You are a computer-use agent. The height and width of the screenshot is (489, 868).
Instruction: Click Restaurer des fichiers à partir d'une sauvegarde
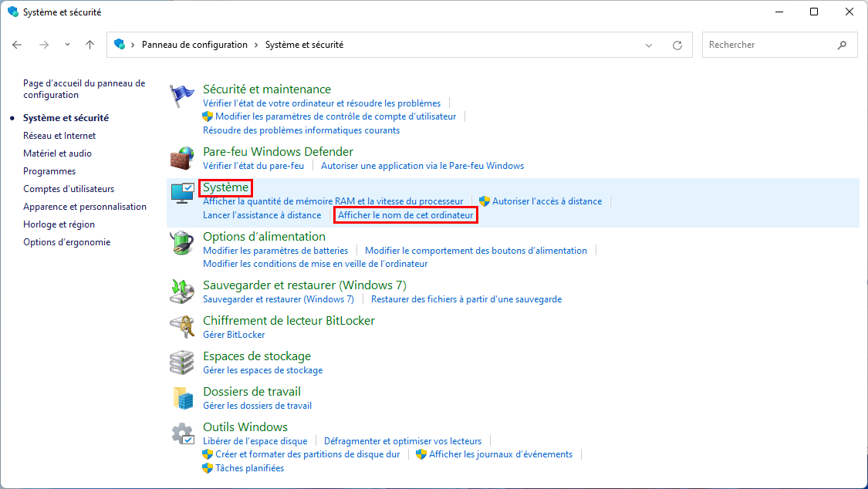pyautogui.click(x=466, y=298)
